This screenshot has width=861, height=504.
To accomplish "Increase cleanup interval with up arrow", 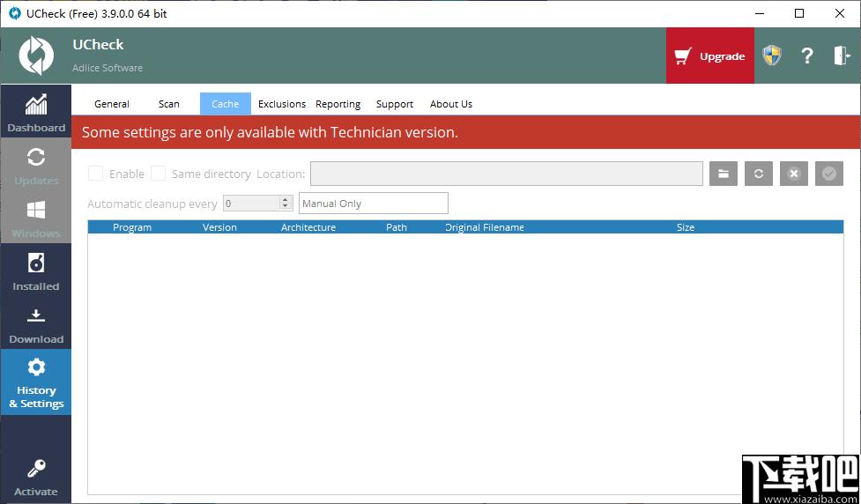I will point(286,200).
